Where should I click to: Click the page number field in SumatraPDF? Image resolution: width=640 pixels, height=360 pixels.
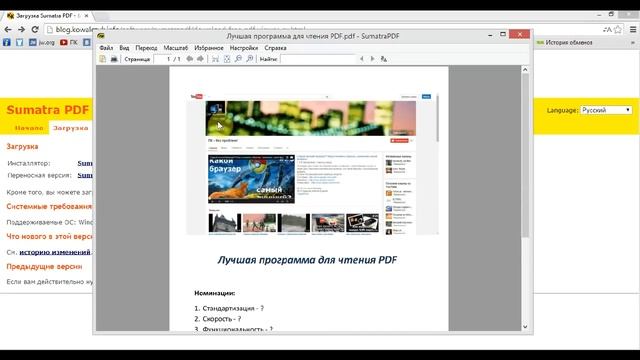tap(162, 59)
